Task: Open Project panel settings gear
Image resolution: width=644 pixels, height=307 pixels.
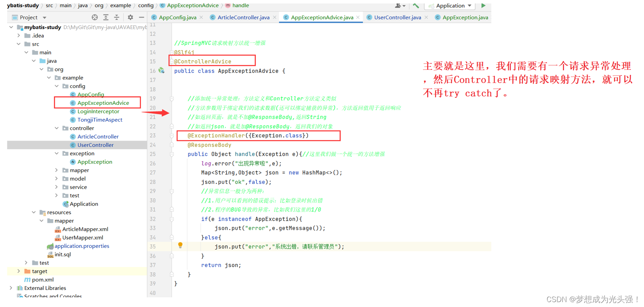Action: click(x=130, y=18)
